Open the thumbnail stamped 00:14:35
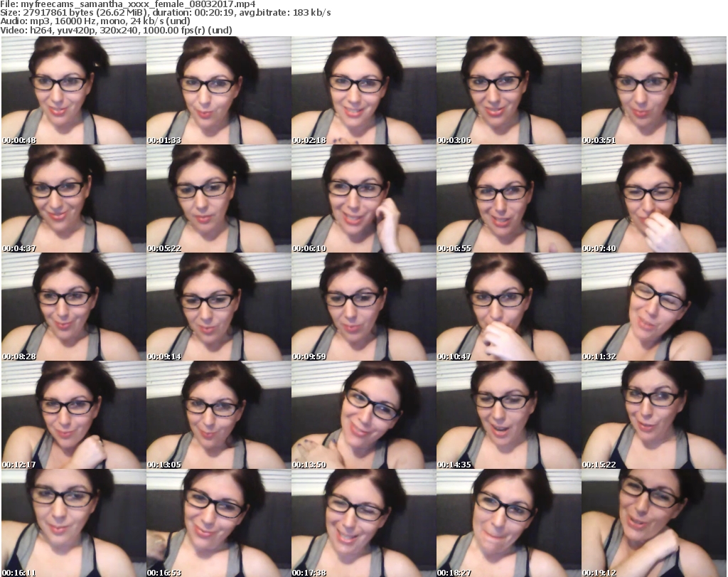728x577 pixels. point(509,415)
